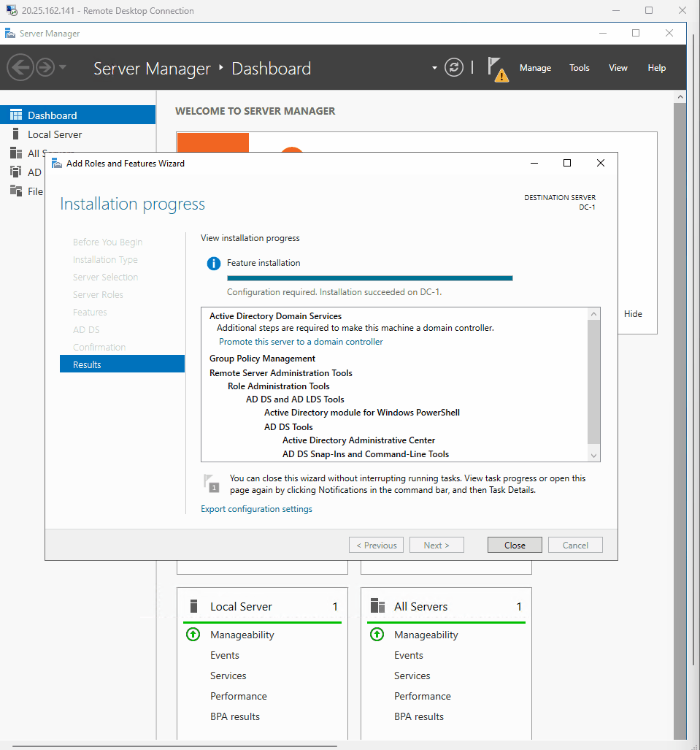
Task: Click Local Server Manageability green status icon
Action: (193, 635)
